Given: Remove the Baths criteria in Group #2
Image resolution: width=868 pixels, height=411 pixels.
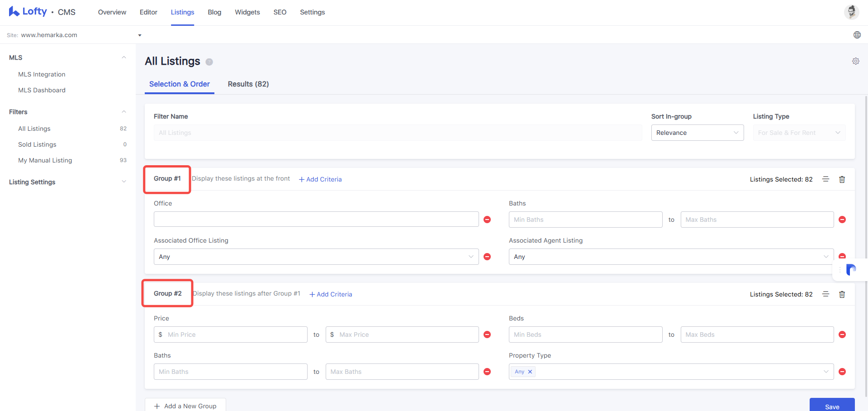Looking at the screenshot, I should tap(487, 372).
